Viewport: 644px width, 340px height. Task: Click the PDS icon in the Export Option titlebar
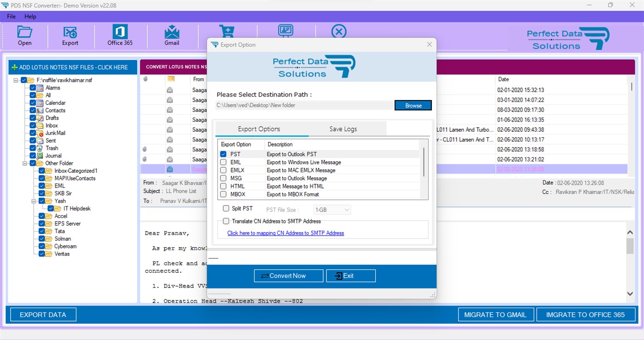(215, 45)
